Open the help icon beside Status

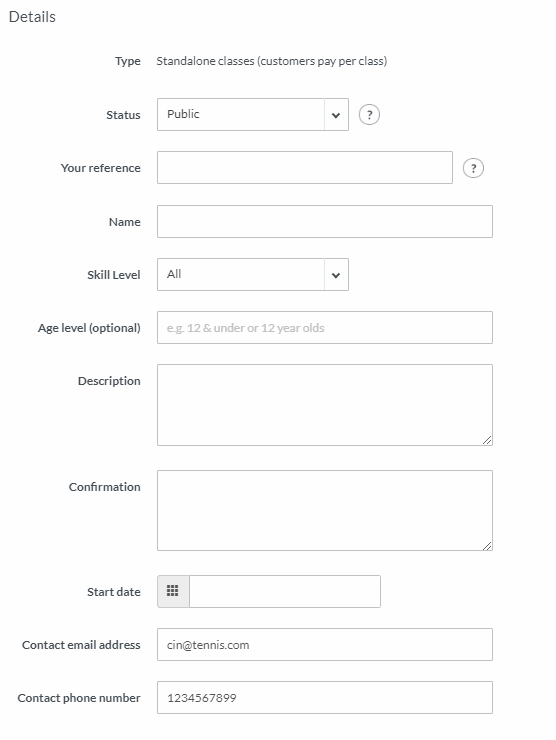coord(369,115)
